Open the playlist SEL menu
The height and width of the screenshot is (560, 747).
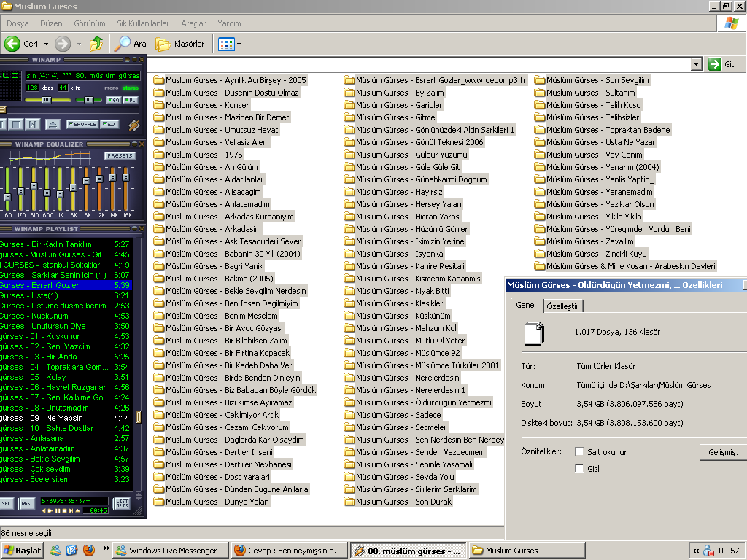(x=6, y=503)
